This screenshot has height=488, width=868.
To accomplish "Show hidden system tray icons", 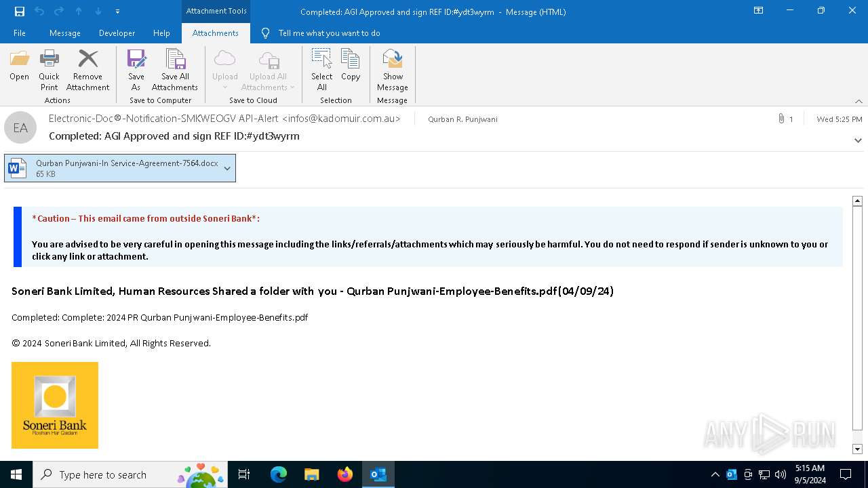I will 715,474.
